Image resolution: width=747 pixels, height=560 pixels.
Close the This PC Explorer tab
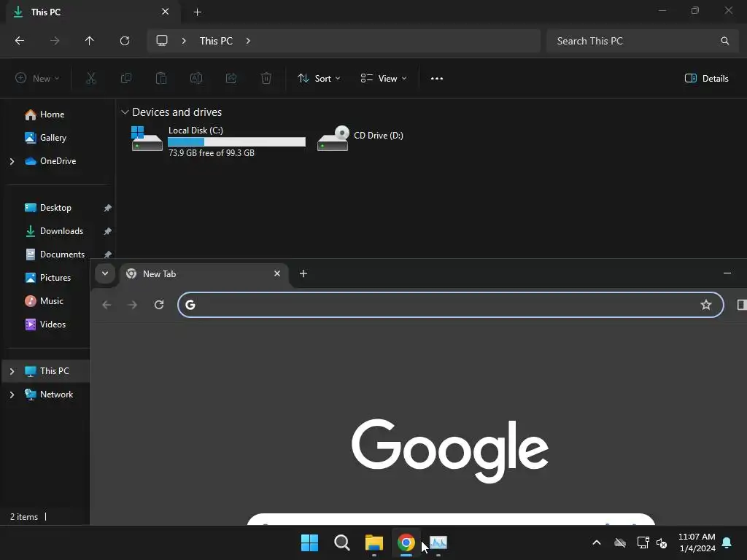pos(166,12)
